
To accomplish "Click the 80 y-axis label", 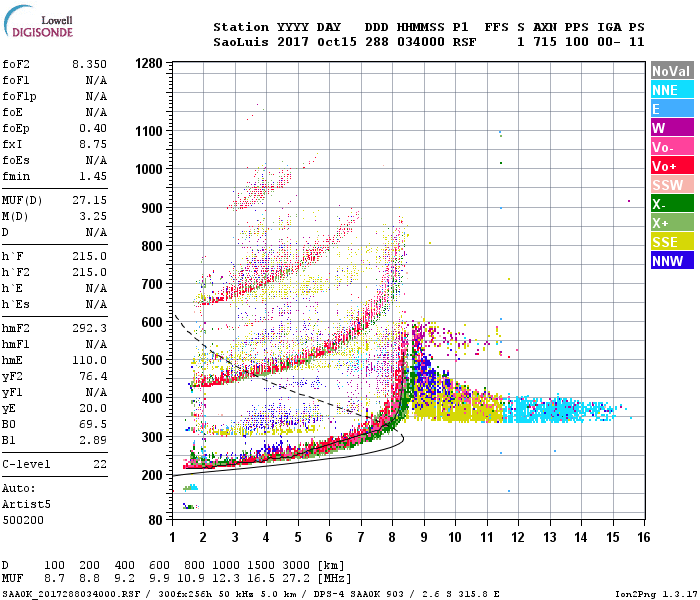I will [x=156, y=520].
